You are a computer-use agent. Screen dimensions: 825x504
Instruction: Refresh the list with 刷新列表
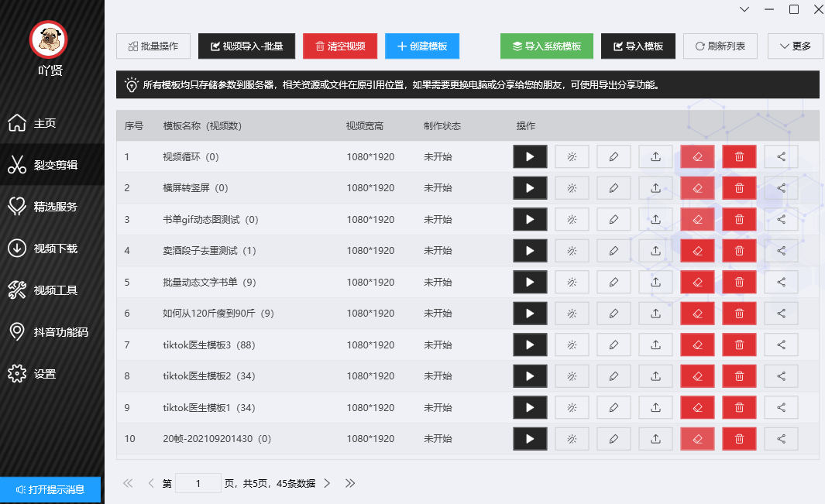pyautogui.click(x=720, y=46)
